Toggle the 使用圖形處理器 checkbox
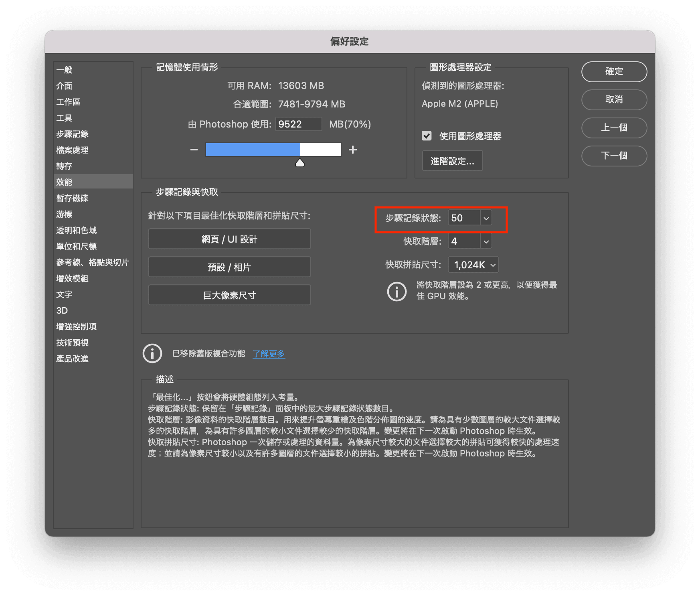This screenshot has height=596, width=700. 427,136
